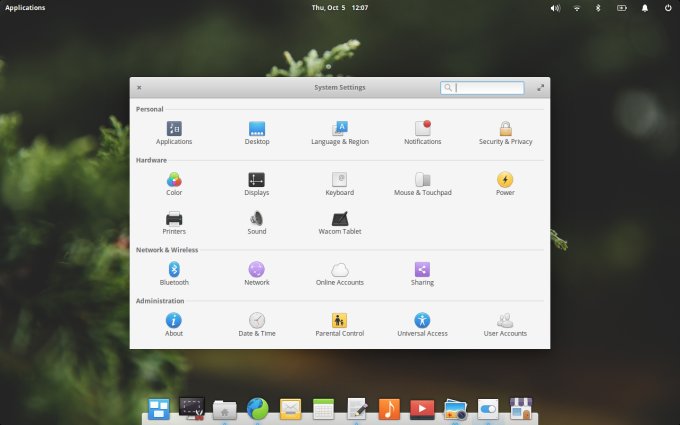Open Keyboard settings
The width and height of the screenshot is (680, 425).
coord(340,184)
